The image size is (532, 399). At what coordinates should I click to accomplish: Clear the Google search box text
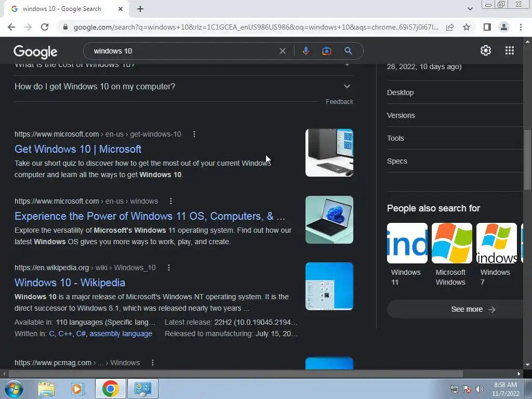(x=282, y=51)
